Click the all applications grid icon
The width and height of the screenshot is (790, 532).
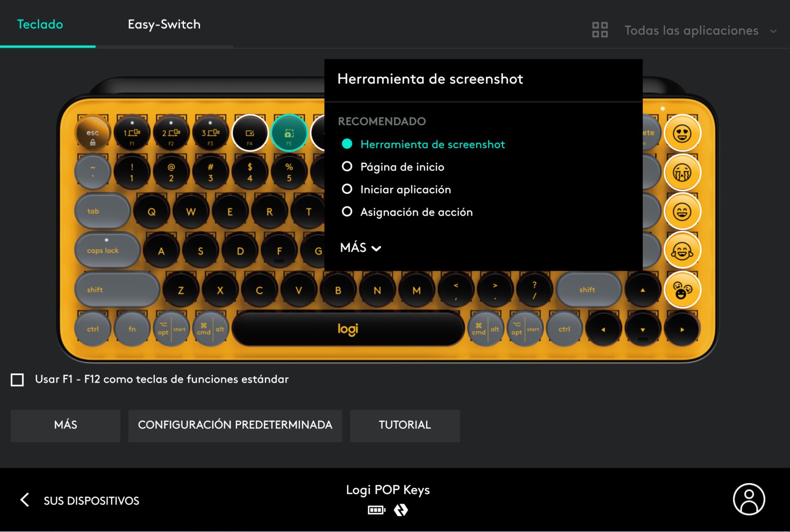600,30
